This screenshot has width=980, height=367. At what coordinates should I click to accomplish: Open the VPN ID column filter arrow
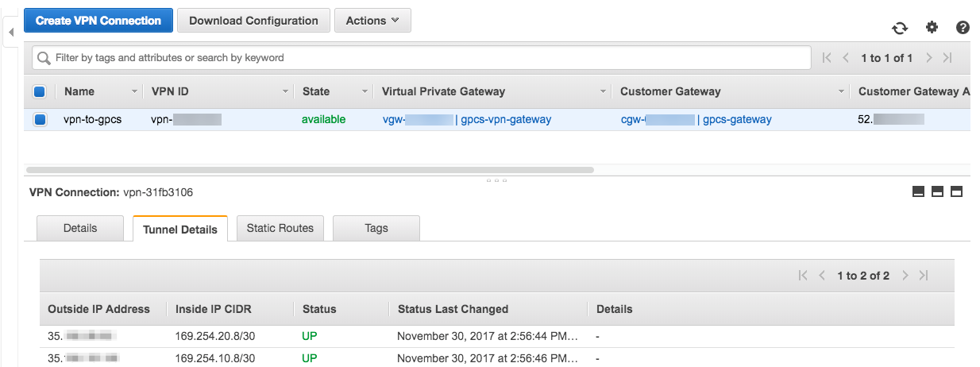pyautogui.click(x=285, y=92)
